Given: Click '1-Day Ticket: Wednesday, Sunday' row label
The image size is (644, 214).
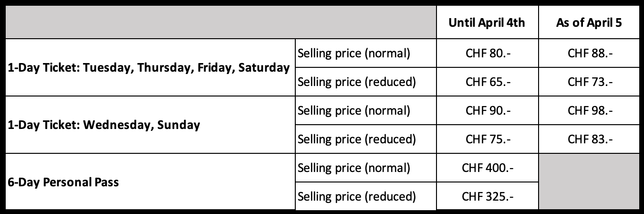Looking at the screenshot, I should (104, 125).
